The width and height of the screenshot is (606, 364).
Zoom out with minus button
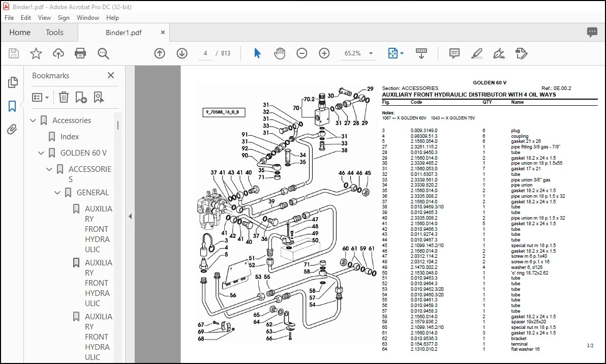(x=302, y=53)
